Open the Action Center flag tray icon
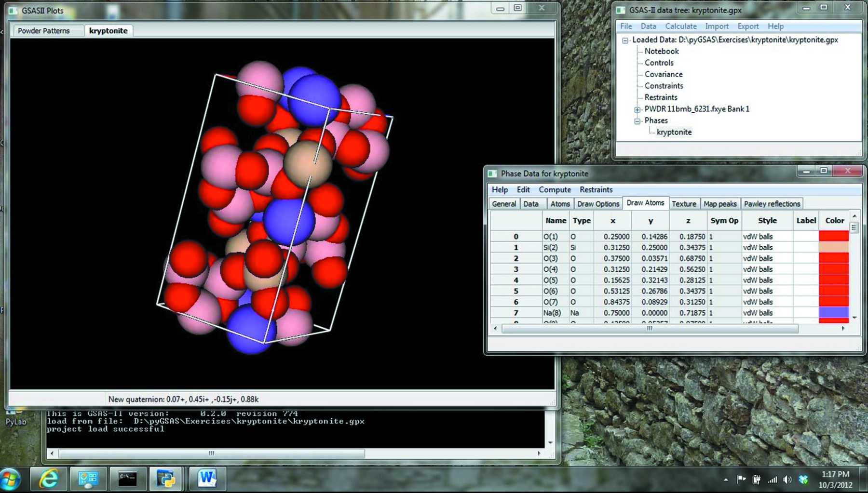This screenshot has height=493, width=868. [x=741, y=480]
